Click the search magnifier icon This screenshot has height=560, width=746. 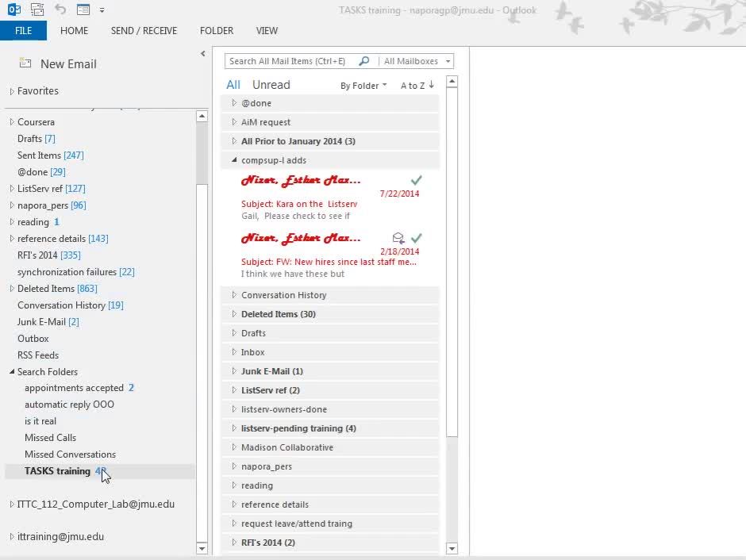[x=364, y=61]
